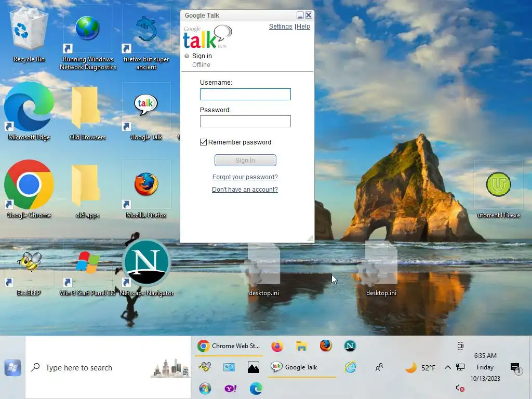The width and height of the screenshot is (532, 399).
Task: Select Running Windows Network Diagnostics shortcut
Action: [87, 38]
